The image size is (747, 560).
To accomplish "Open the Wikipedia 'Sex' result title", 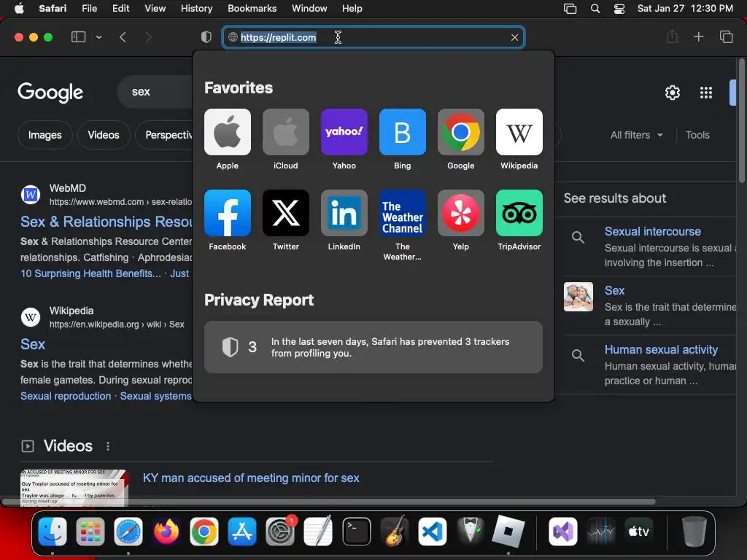I will point(33,344).
